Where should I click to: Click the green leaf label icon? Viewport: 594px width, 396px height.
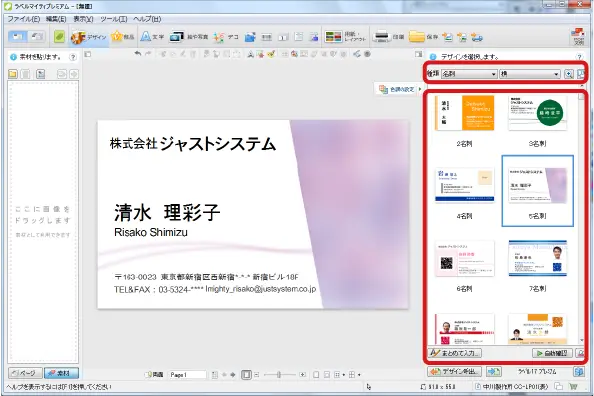coord(59,37)
